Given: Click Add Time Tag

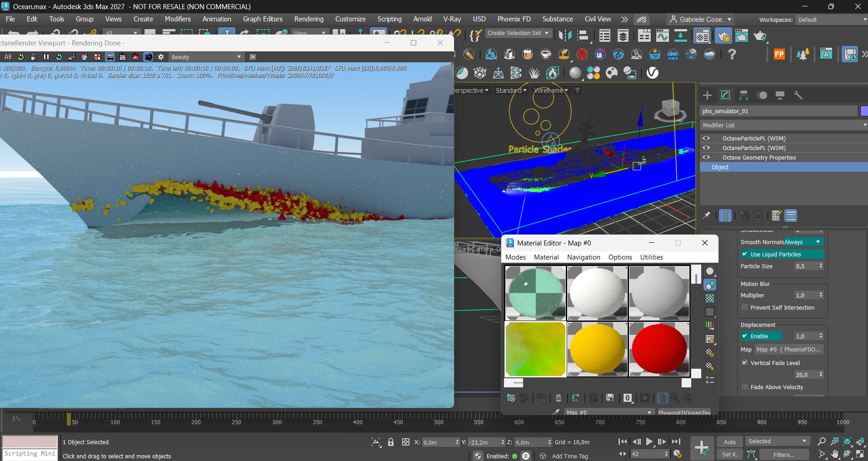Looking at the screenshot, I should [x=570, y=456].
